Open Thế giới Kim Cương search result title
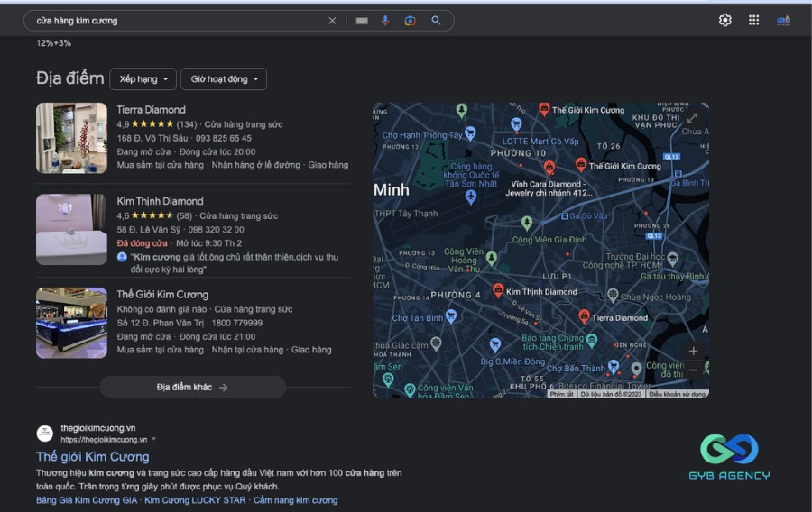The width and height of the screenshot is (812, 512). [x=93, y=457]
